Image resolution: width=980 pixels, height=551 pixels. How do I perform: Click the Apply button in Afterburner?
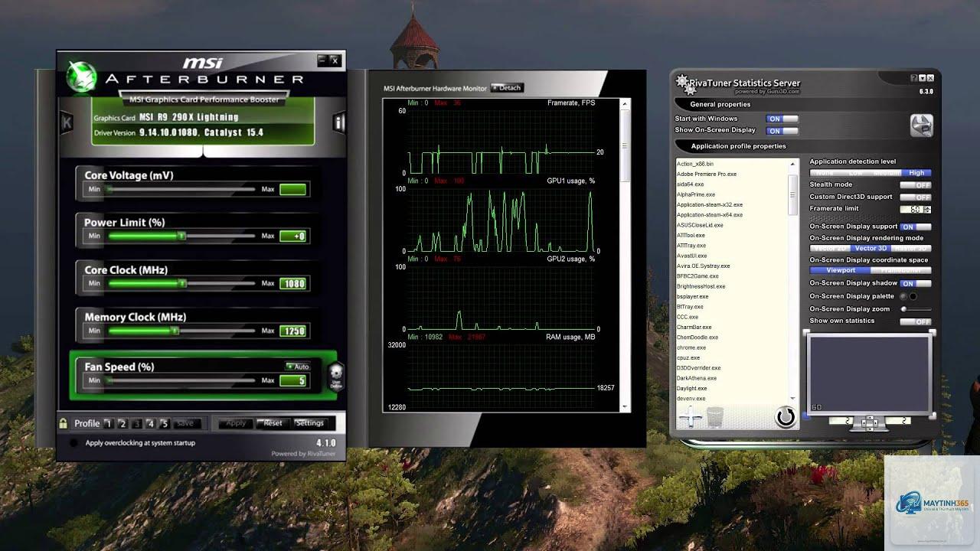click(236, 423)
